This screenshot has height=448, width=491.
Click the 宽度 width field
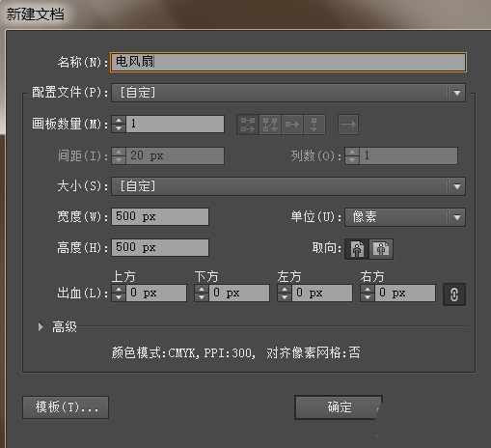[x=160, y=216]
